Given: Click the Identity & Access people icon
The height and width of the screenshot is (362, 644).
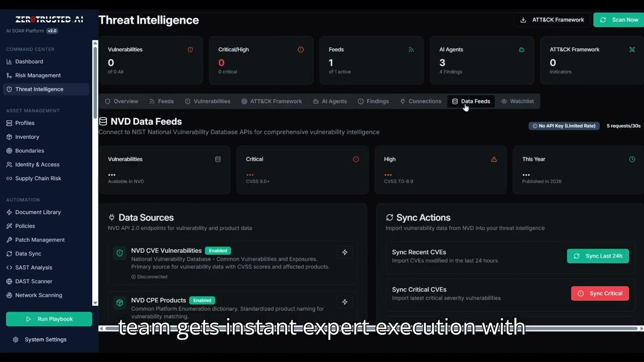Looking at the screenshot, I should tap(9, 164).
